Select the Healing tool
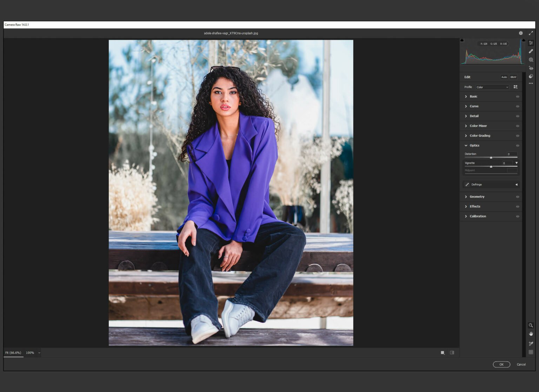The image size is (539, 392). (531, 51)
